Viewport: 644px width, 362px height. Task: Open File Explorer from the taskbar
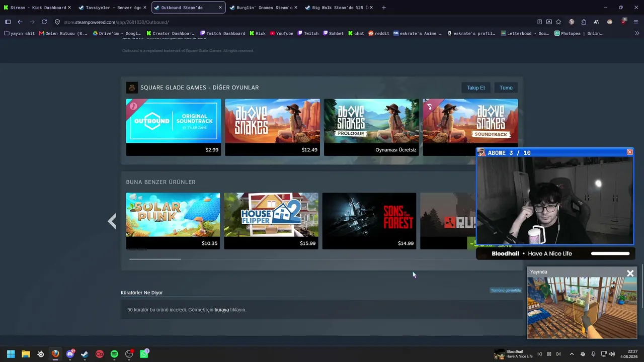point(26,354)
